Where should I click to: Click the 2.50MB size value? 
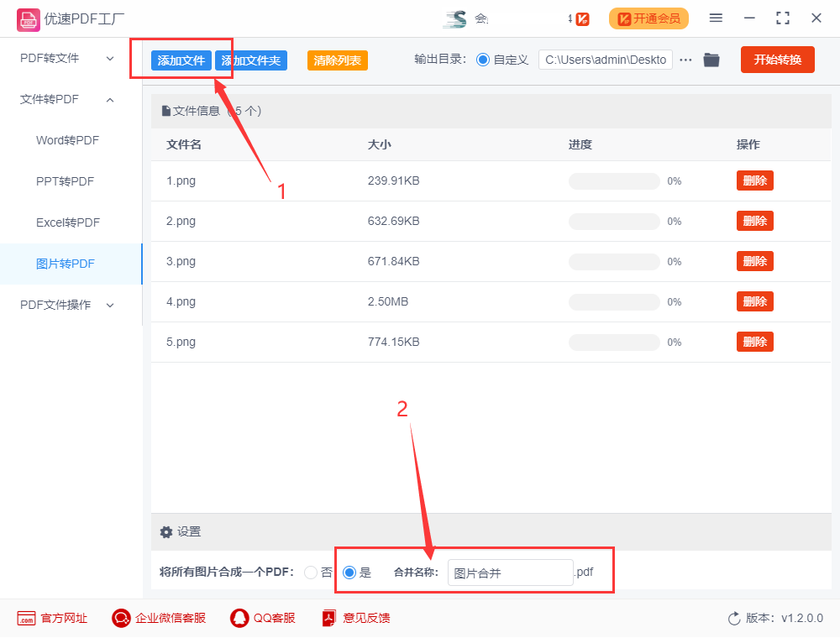388,302
